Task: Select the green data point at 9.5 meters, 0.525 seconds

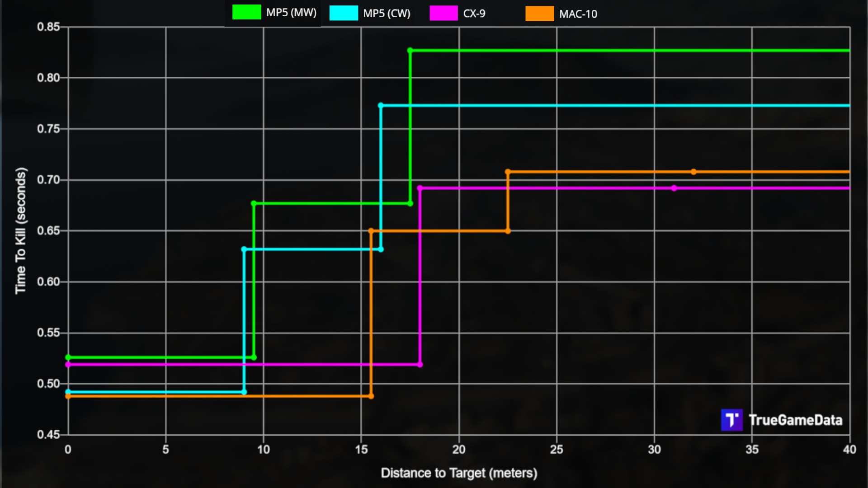Action: click(254, 357)
